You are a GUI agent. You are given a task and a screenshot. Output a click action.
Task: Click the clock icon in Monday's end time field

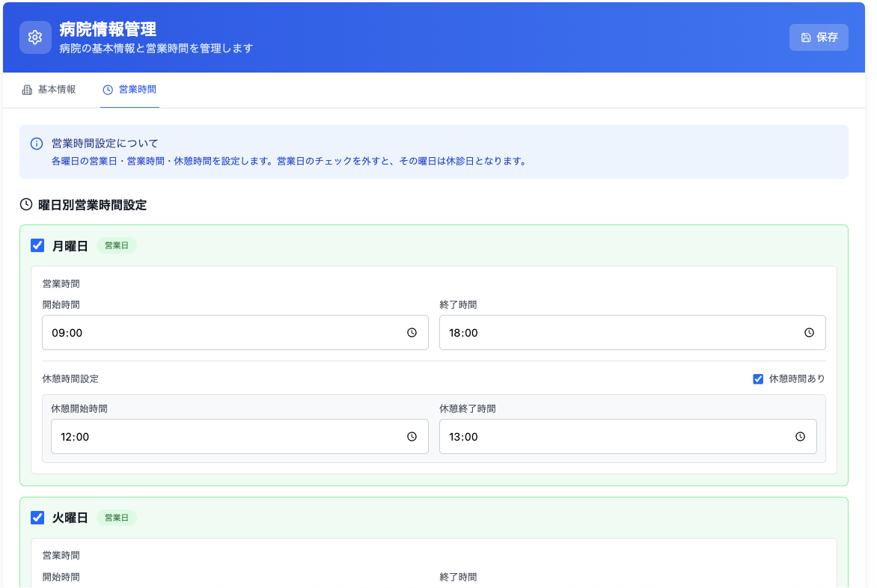tap(809, 333)
